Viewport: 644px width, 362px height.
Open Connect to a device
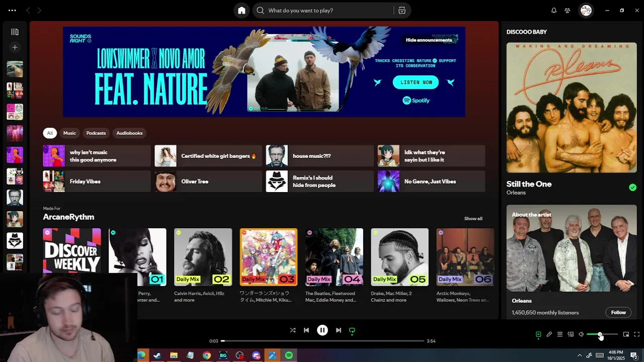tap(571, 334)
